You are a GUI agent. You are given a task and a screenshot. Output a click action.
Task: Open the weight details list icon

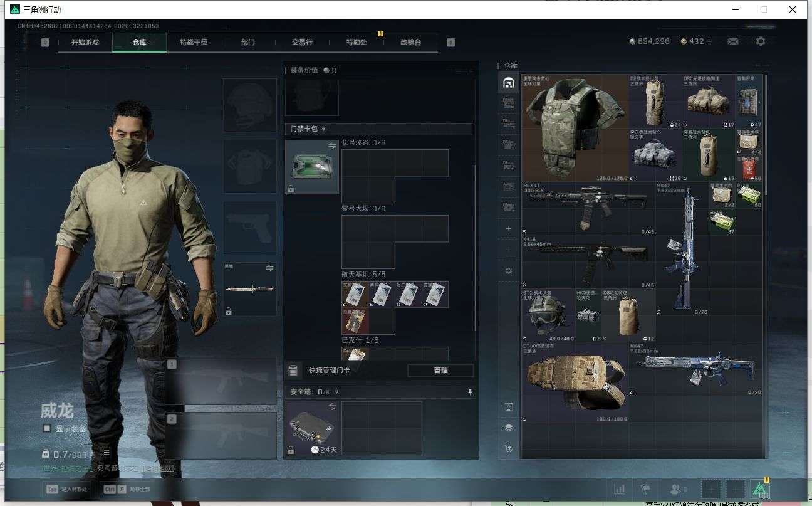(106, 453)
